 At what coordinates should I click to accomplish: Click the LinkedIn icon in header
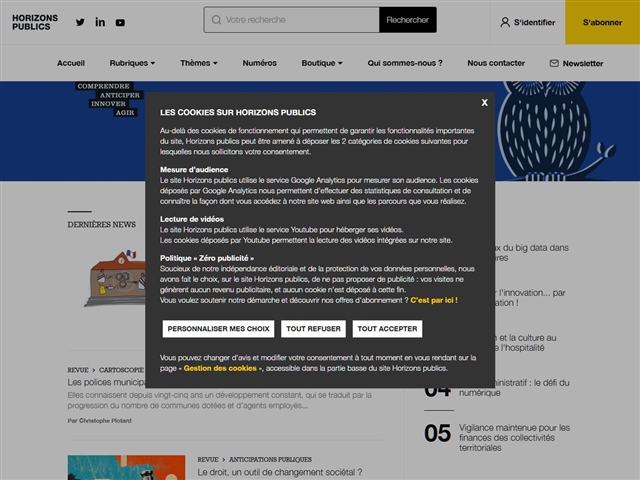pos(100,22)
